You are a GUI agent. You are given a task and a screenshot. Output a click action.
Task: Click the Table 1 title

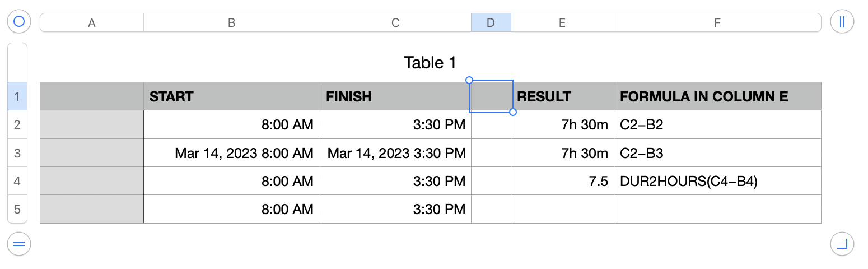click(430, 63)
